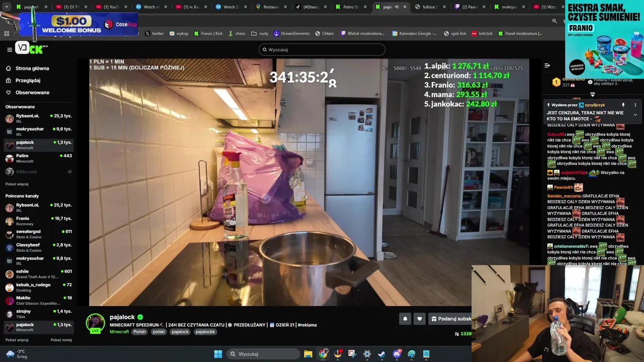
Task: Open Steam from taskbar
Action: point(382,354)
